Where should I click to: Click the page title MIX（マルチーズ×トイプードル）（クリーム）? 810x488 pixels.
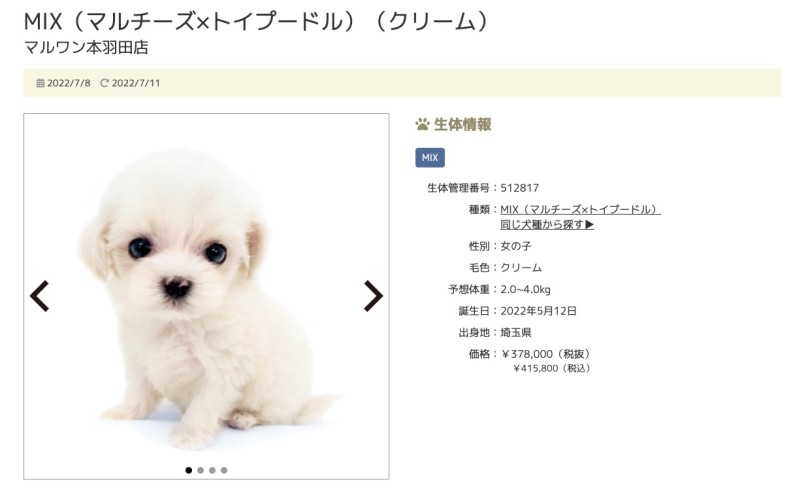(x=257, y=22)
